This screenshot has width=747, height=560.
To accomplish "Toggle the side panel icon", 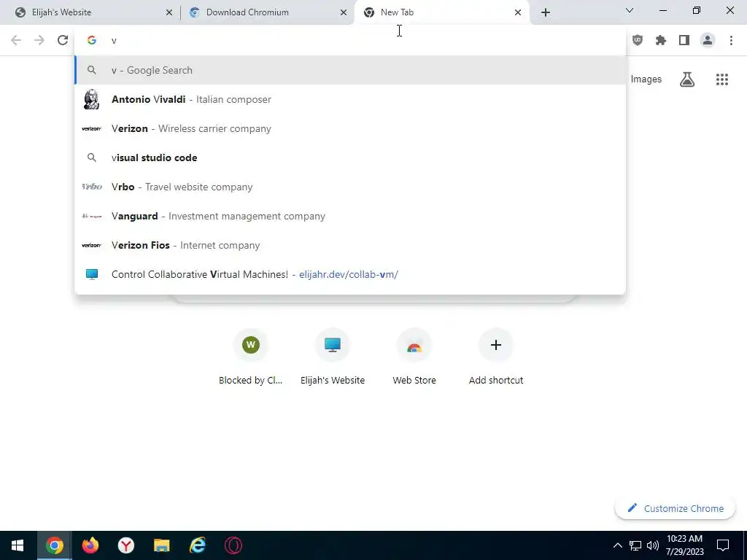I will [684, 41].
